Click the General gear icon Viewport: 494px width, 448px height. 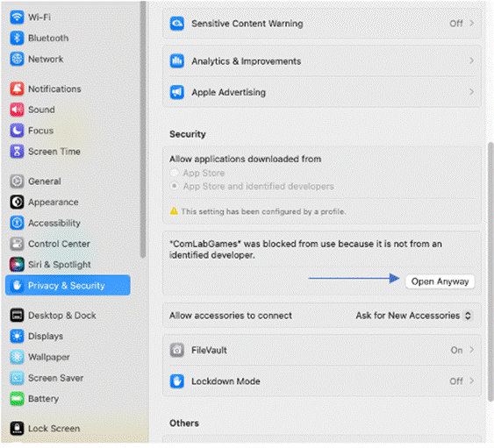pyautogui.click(x=17, y=181)
